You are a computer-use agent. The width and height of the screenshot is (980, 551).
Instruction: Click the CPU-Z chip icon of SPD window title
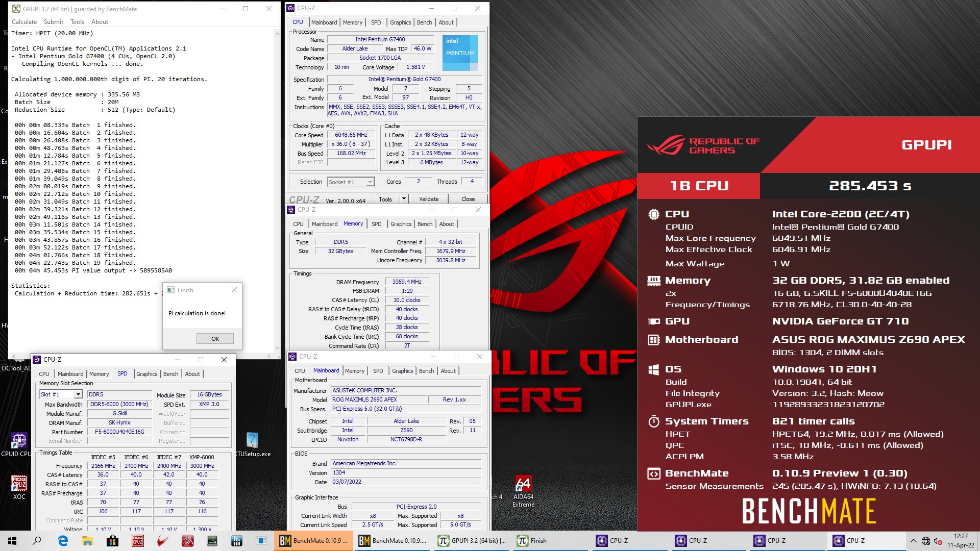pyautogui.click(x=37, y=359)
